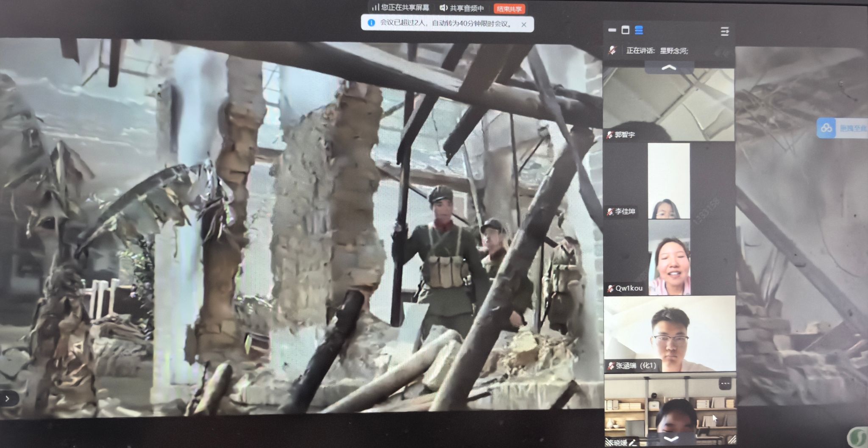The image size is (868, 448).
Task: Click the signal bars network status icon
Action: pyautogui.click(x=375, y=8)
